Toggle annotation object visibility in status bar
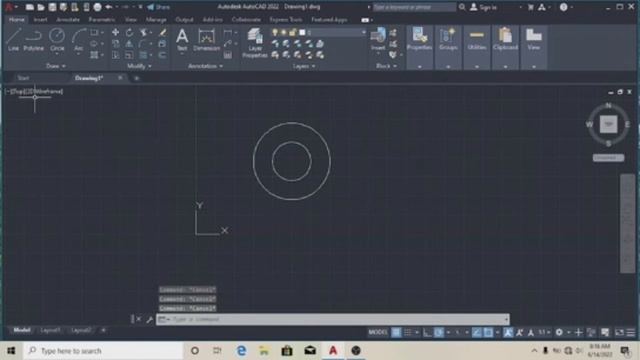The height and width of the screenshot is (360, 640). pyautogui.click(x=508, y=333)
